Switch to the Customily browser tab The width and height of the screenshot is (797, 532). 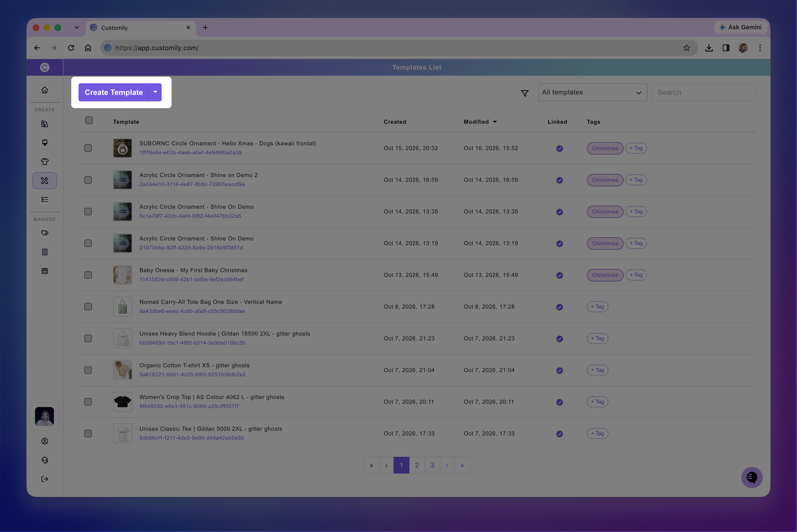(141, 28)
